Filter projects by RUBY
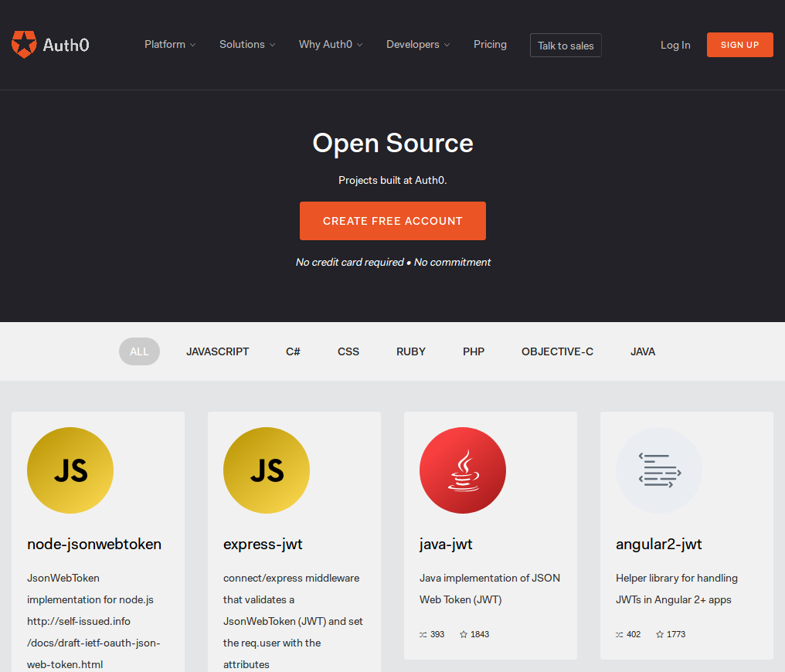This screenshot has width=785, height=672. pyautogui.click(x=411, y=351)
